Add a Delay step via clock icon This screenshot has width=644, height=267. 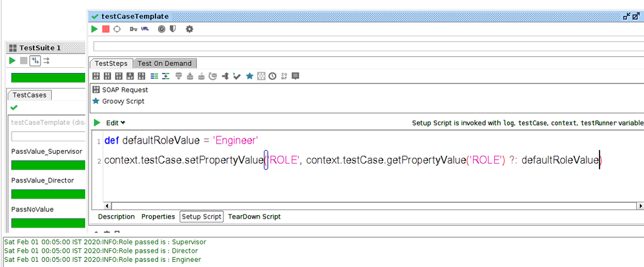(x=272, y=76)
